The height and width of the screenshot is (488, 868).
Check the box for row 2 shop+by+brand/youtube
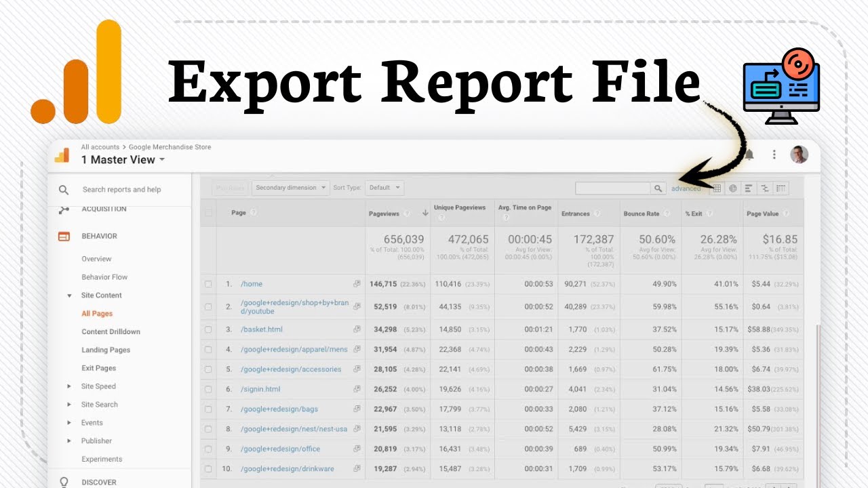tap(208, 307)
